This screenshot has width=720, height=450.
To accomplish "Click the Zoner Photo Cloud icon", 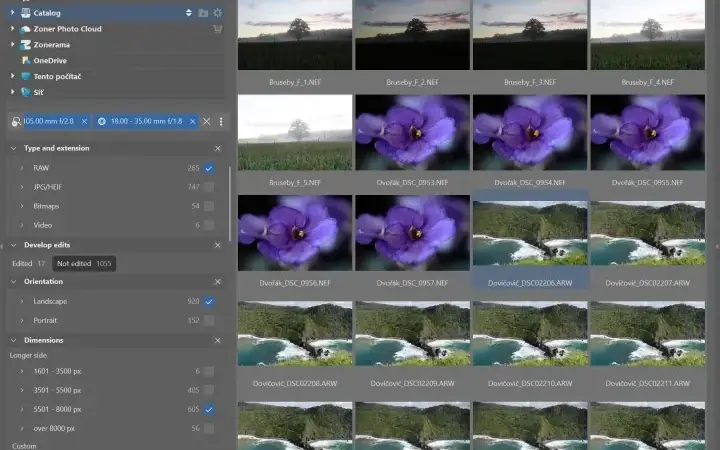I will click(26, 29).
